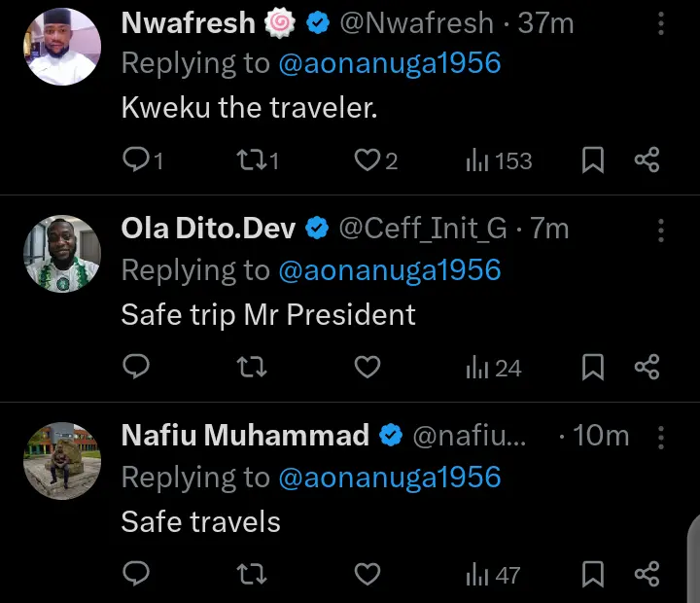Reply to Nwafresh's "Kweku the traveler" tweet
This screenshot has height=603, width=700.
[x=136, y=160]
